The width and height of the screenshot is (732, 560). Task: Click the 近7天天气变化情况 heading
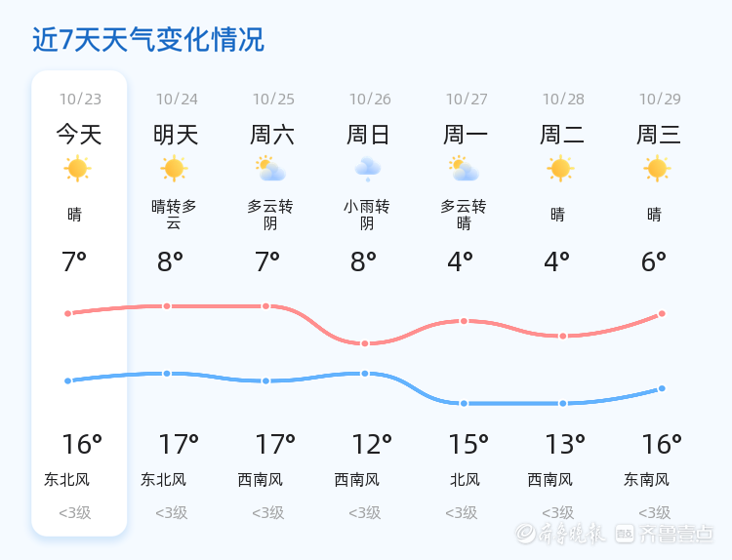coord(148,40)
